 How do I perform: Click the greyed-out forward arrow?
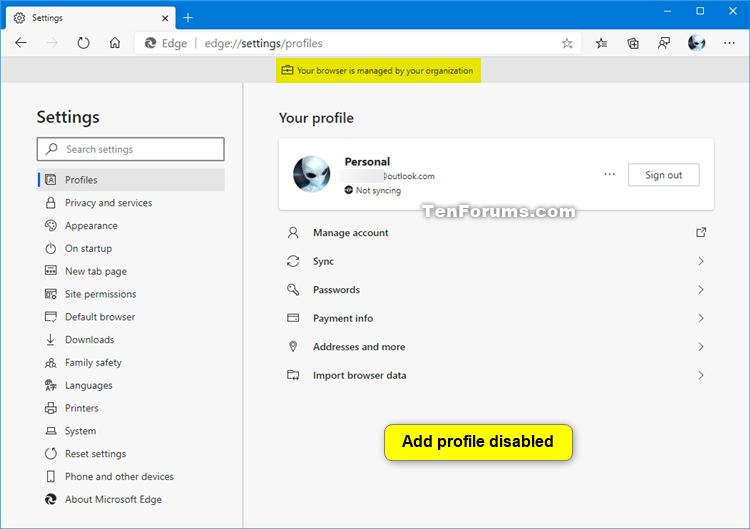52,43
